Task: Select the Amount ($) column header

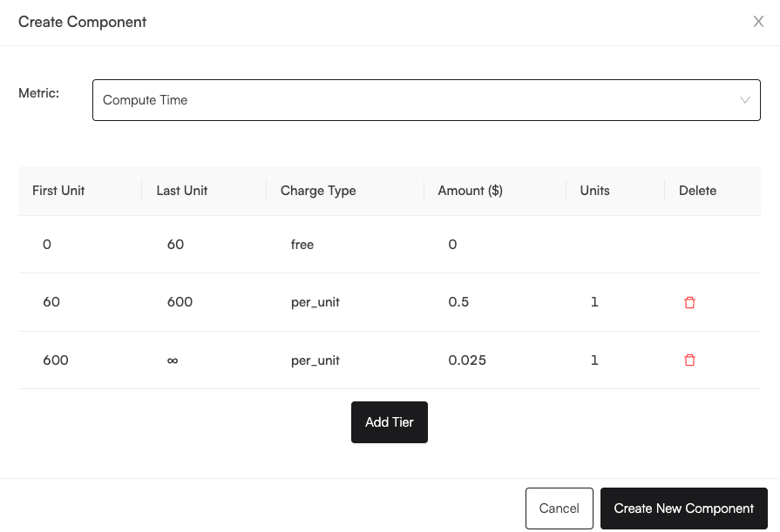Action: 470,191
